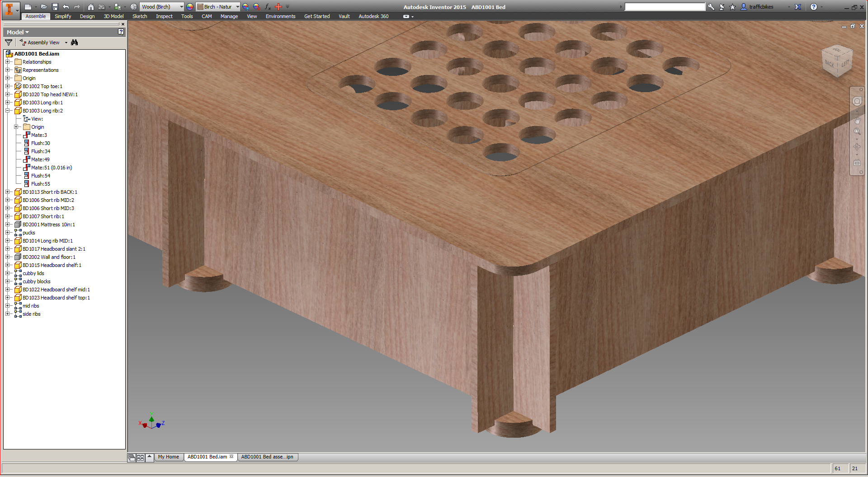Click the red plus icon in toolbar
The image size is (868, 477).
[x=278, y=7]
